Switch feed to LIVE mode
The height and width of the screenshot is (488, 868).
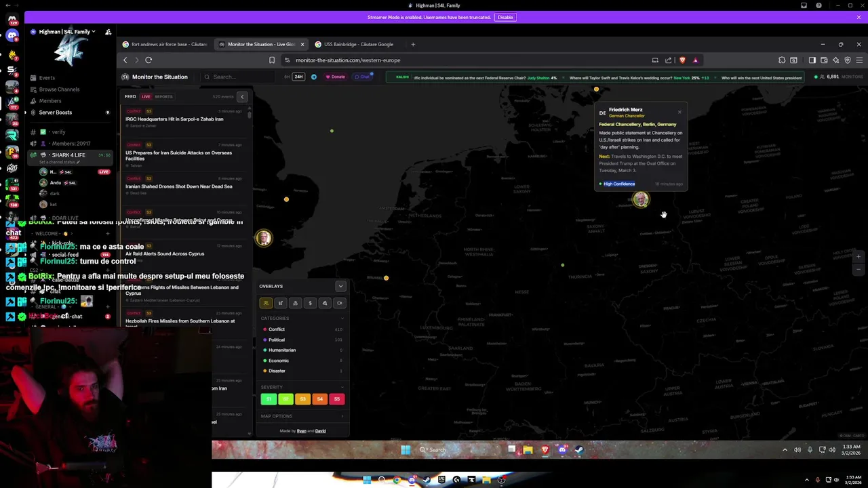(x=146, y=97)
